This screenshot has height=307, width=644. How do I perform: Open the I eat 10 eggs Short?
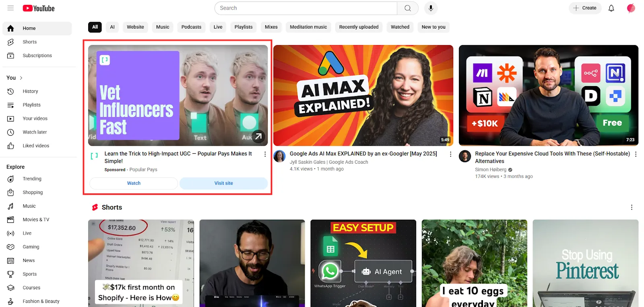tap(475, 263)
